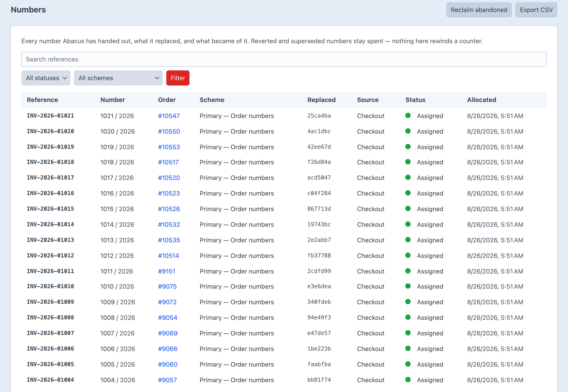This screenshot has height=392, width=568.
Task: Click the green status dot for INV-2026-01011
Action: tap(408, 271)
